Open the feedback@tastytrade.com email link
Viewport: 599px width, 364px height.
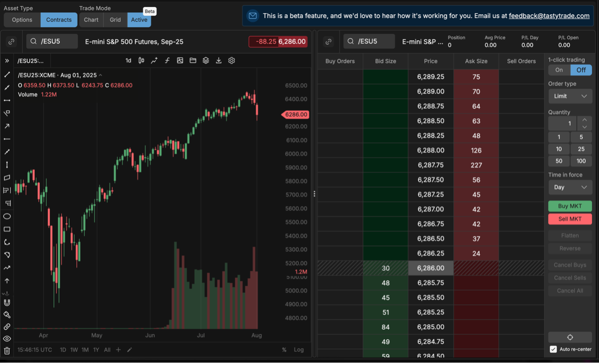click(x=549, y=15)
